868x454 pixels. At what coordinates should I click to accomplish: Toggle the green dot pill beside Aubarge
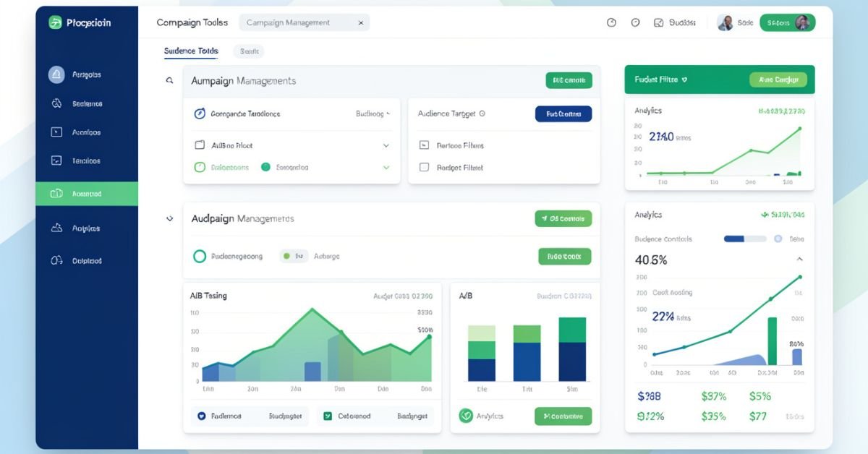pos(294,256)
